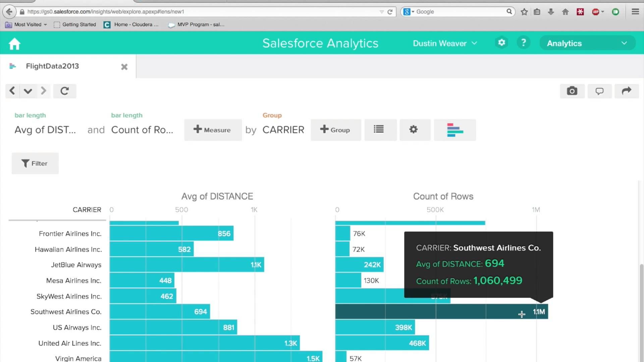Share the lens with arrow icon
The height and width of the screenshot is (362, 644).
(627, 91)
